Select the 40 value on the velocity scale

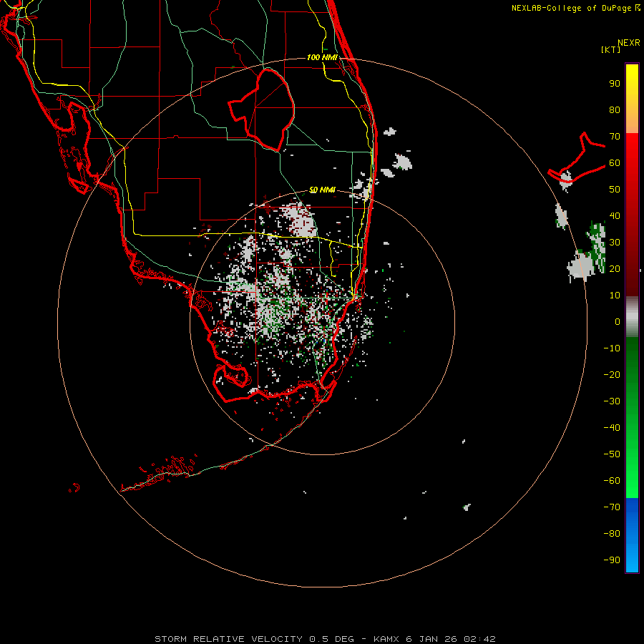click(615, 215)
